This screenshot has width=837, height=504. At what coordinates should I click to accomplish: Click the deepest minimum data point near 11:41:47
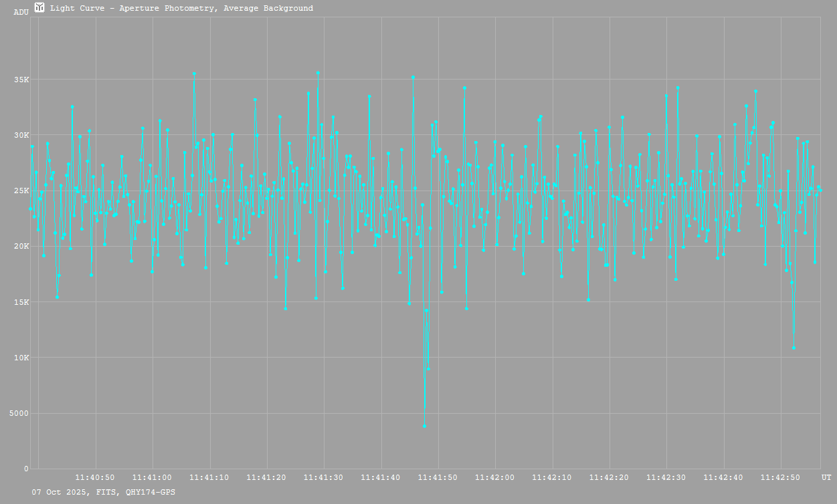tap(424, 426)
